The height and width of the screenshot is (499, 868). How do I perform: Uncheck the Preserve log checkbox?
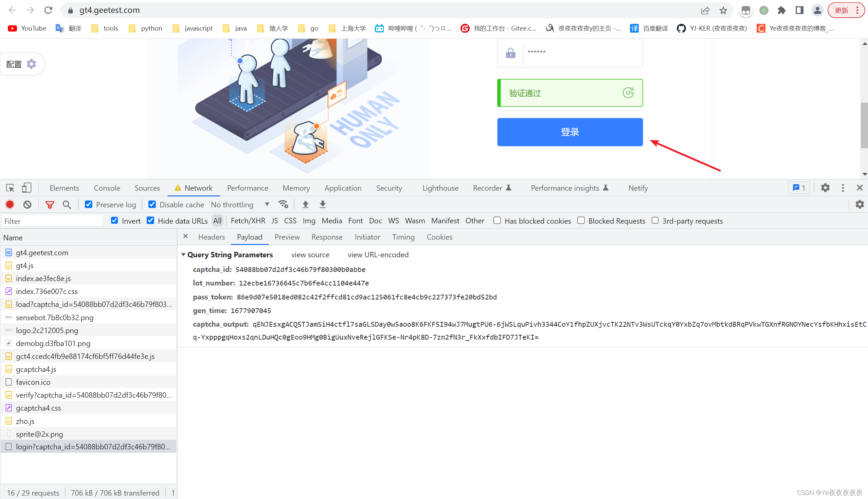[x=89, y=205]
